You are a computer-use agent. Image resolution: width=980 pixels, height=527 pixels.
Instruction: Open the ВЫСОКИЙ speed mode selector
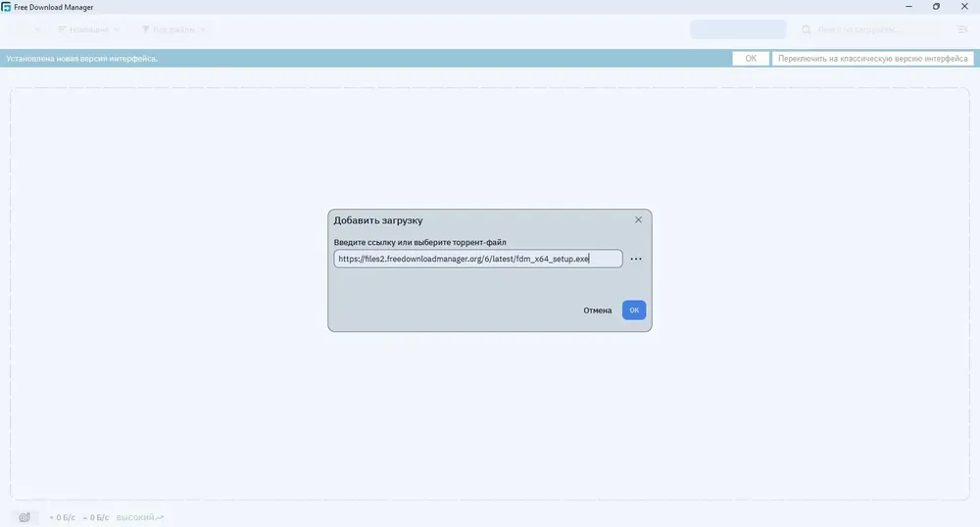(x=140, y=517)
